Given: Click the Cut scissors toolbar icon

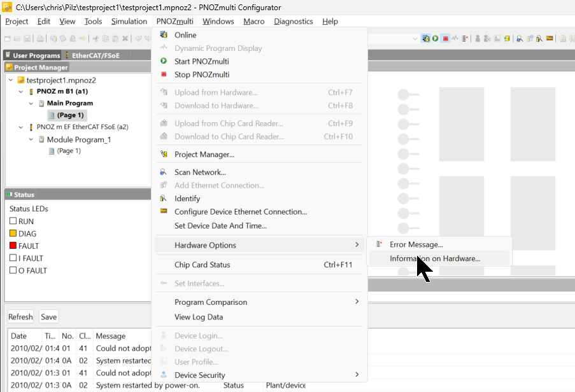Looking at the screenshot, I should (96, 38).
